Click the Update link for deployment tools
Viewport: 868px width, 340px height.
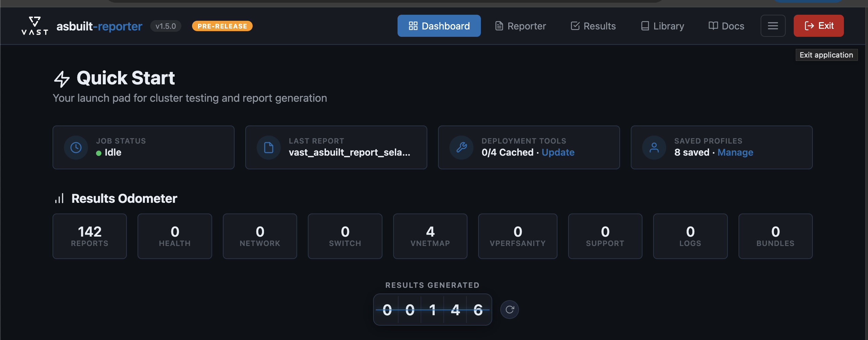coord(558,152)
